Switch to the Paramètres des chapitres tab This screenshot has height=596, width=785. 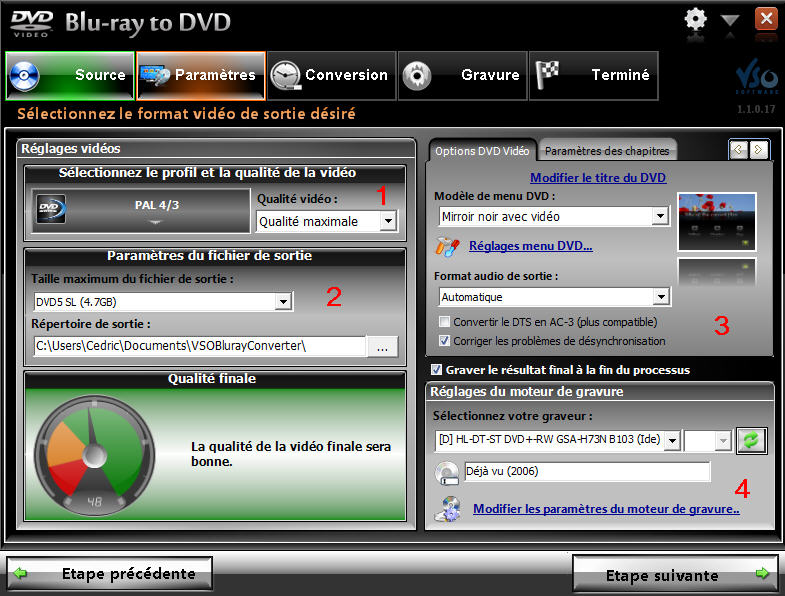(607, 151)
